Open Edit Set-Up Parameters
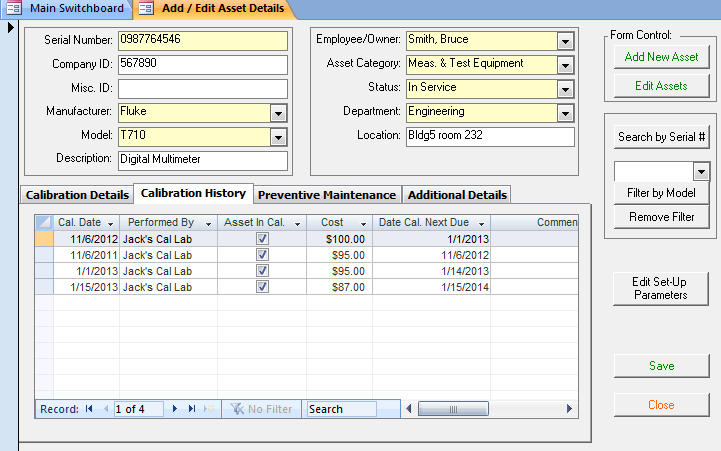This screenshot has height=451, width=721. pyautogui.click(x=661, y=288)
